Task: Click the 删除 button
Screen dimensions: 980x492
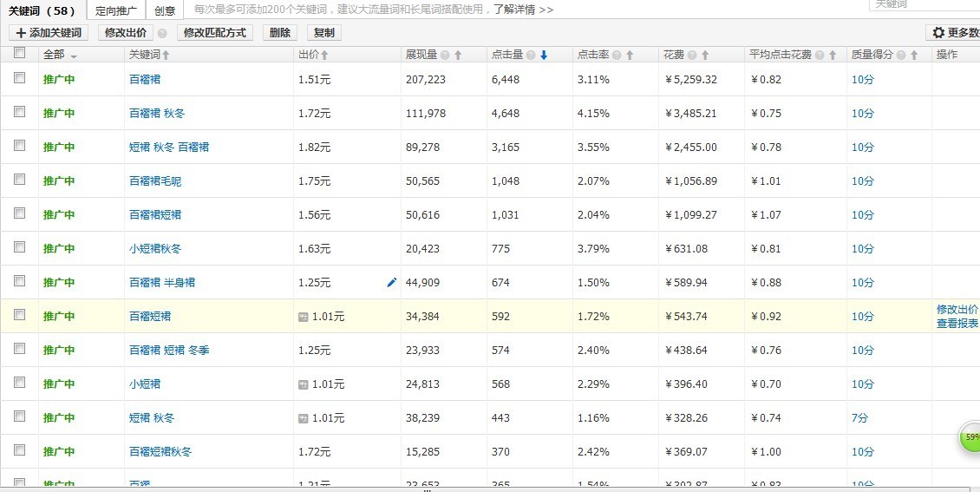Action: click(280, 33)
